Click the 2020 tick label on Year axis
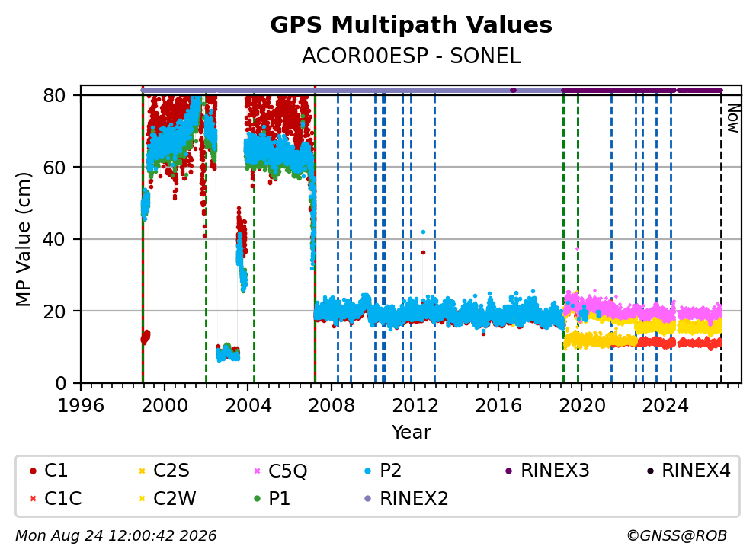This screenshot has width=756, height=559. (x=582, y=406)
